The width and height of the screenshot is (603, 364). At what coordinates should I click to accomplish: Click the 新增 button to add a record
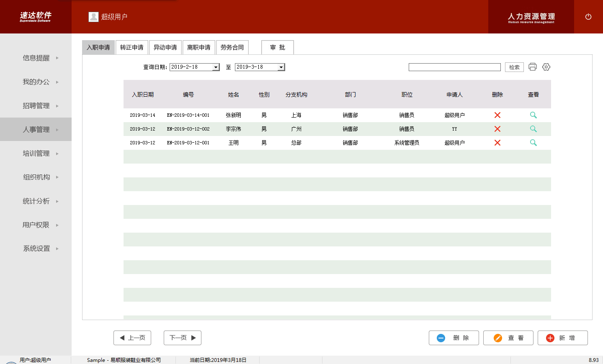(562, 338)
